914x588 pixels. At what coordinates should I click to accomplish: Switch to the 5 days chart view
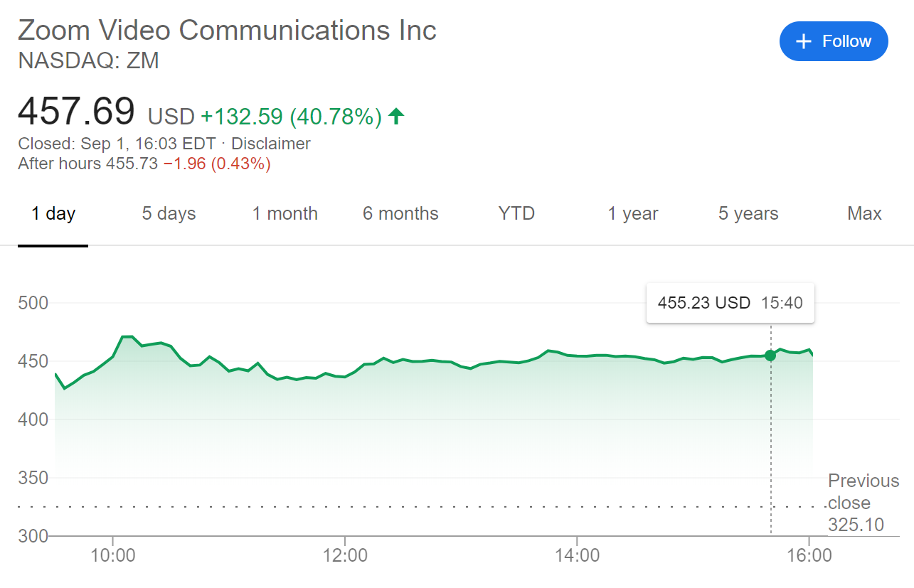168,213
